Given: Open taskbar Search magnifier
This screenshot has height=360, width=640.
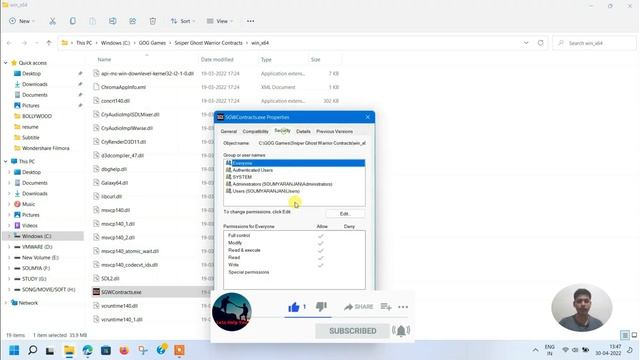Looking at the screenshot, I should 33,350.
